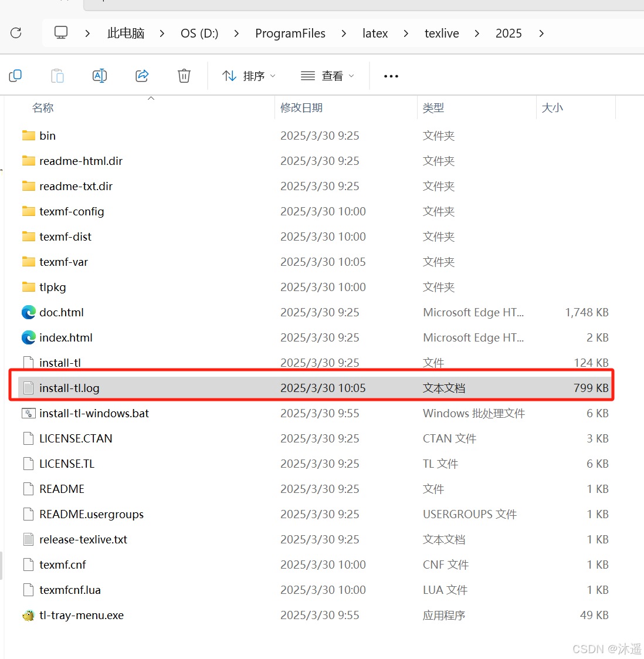Image resolution: width=644 pixels, height=659 pixels.
Task: Sort by the 大小 column header
Action: click(x=552, y=108)
